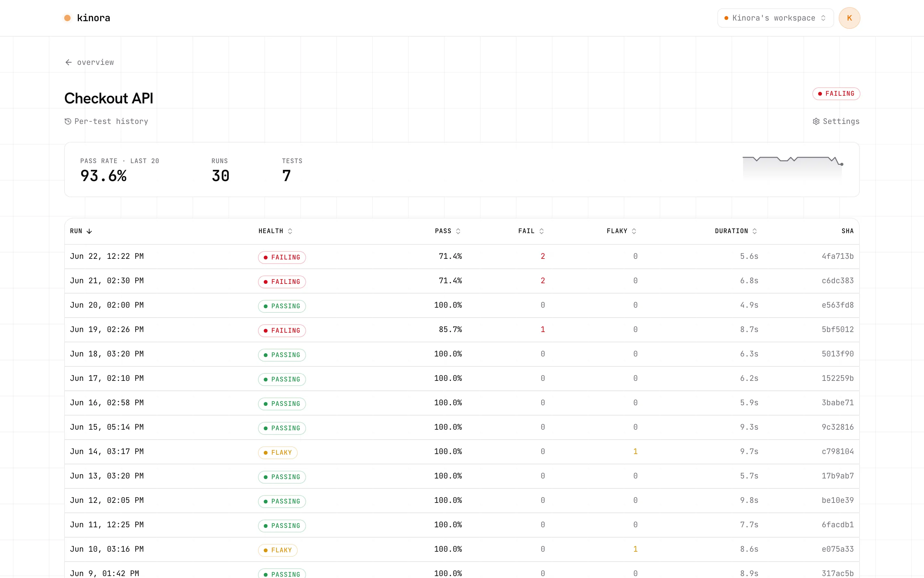Click SHA 3babe71
This screenshot has width=924, height=578.
pyautogui.click(x=838, y=403)
